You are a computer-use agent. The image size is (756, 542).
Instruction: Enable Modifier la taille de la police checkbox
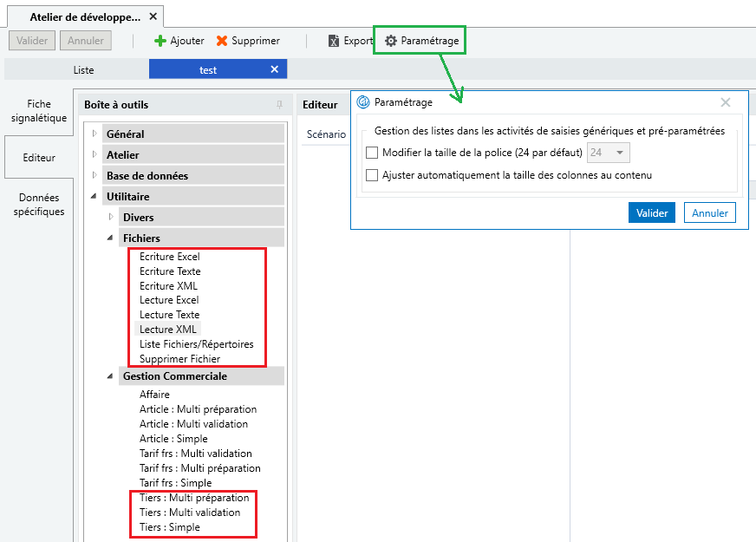pyautogui.click(x=372, y=153)
